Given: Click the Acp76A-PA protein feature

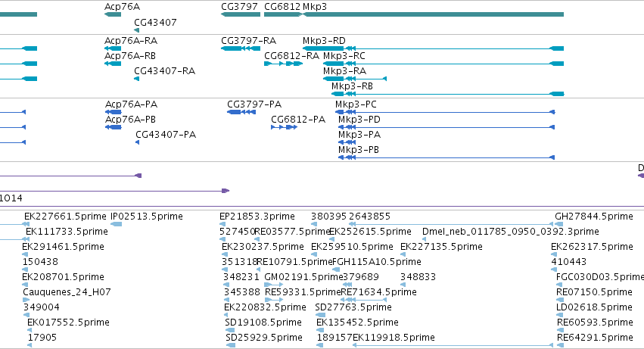Looking at the screenshot, I should click(x=114, y=112).
